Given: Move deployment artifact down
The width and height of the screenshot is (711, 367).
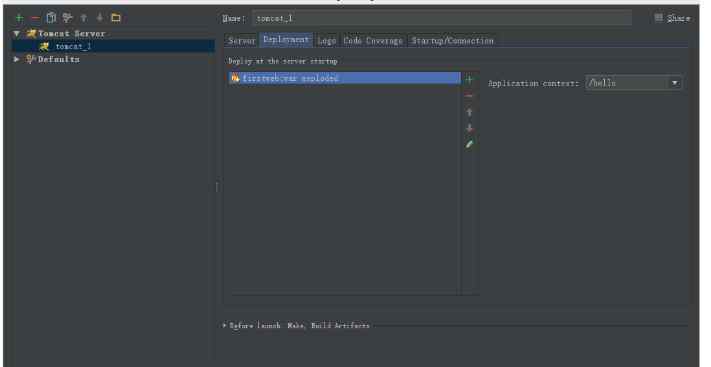Looking at the screenshot, I should click(469, 128).
